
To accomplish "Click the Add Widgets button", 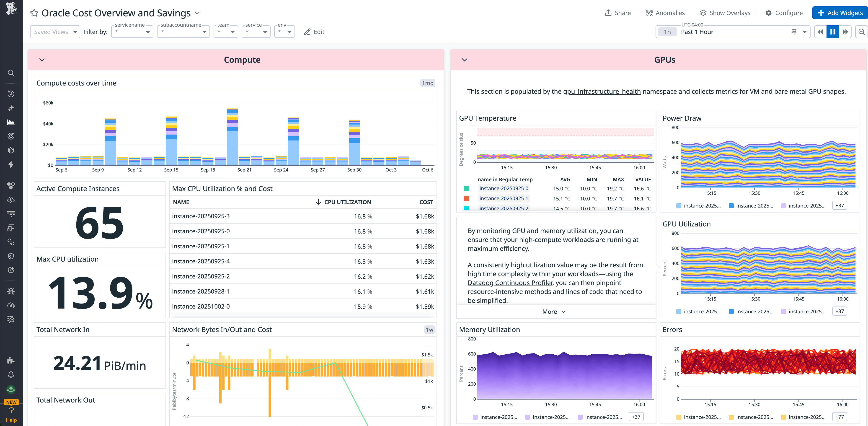I will coord(840,13).
